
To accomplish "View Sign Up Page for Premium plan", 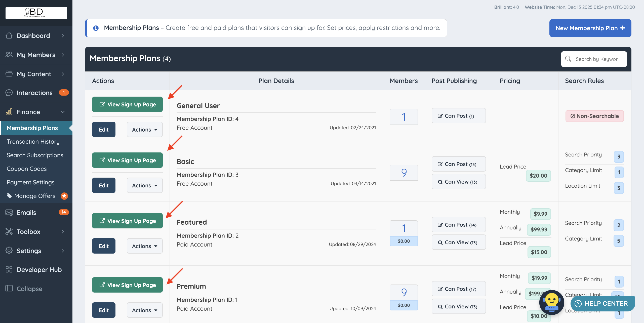I will (x=127, y=285).
